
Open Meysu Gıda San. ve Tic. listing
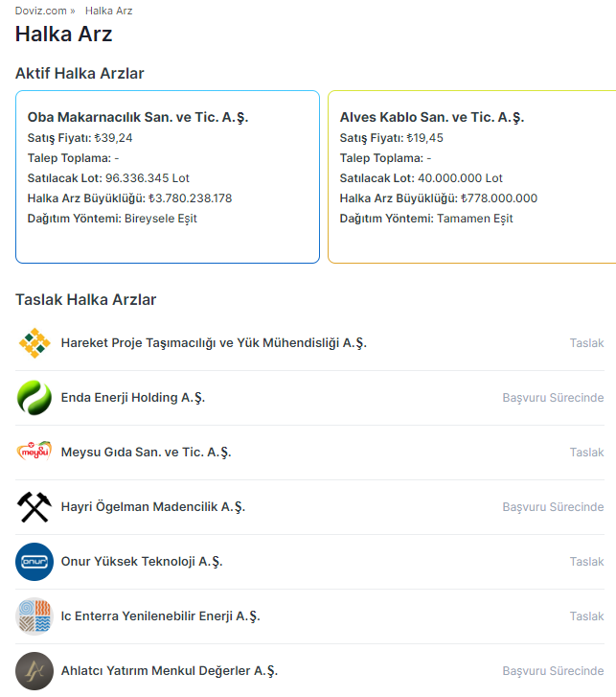(x=146, y=453)
